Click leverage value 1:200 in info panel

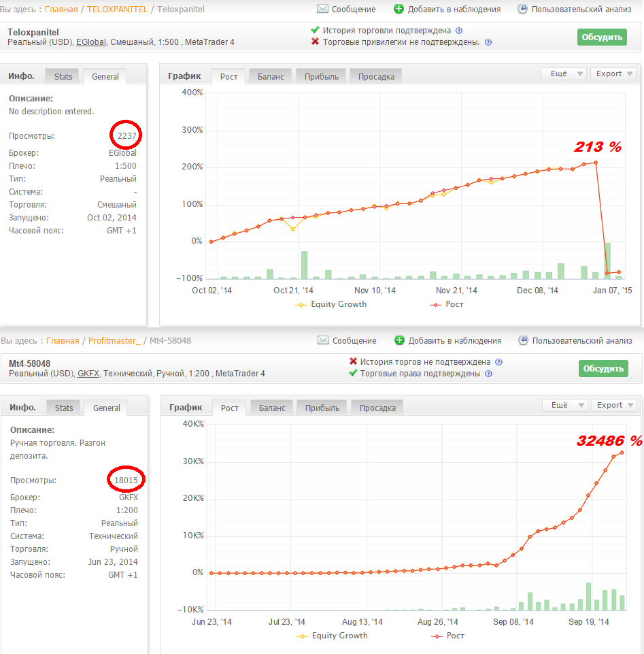coord(126,510)
